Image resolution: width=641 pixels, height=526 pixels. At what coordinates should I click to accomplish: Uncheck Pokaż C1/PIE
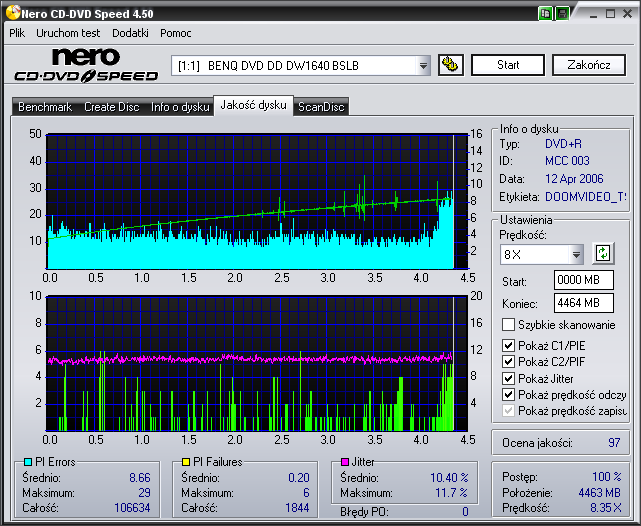(508, 345)
